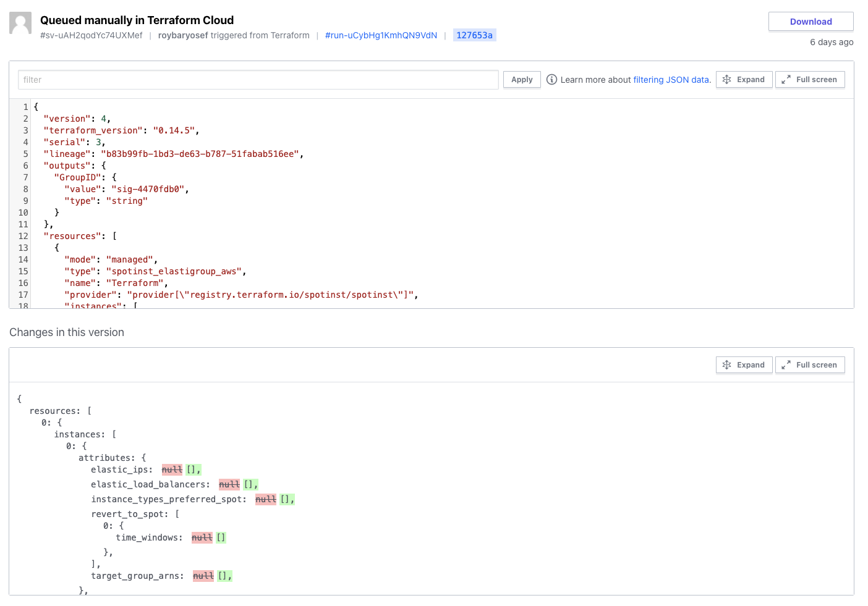The width and height of the screenshot is (868, 606).
Task: Click the "serial": 3 line
Action: tap(74, 142)
